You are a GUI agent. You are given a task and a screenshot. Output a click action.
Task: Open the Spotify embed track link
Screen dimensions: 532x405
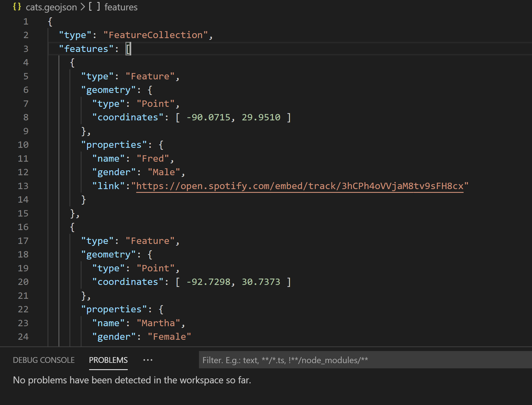(x=300, y=186)
